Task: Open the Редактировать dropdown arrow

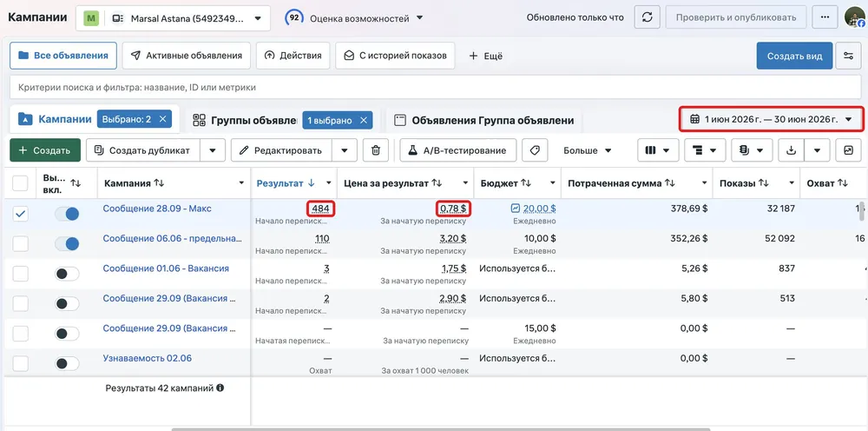Action: [x=345, y=150]
